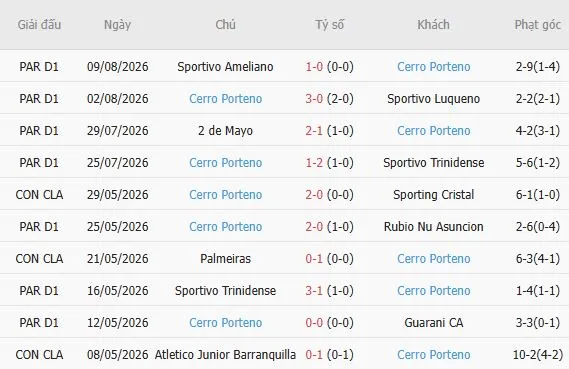Open Sportivo Trinidense away team on 25/07/2026
This screenshot has width=569, height=369.
pos(434,163)
